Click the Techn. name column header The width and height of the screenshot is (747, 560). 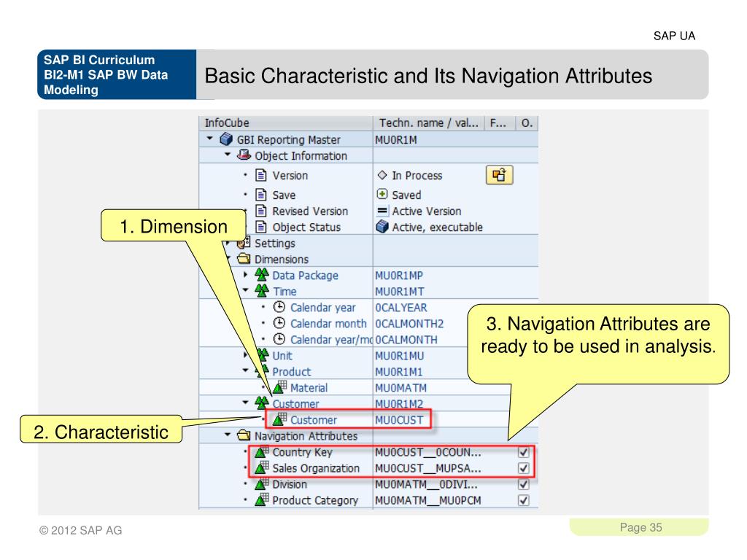[x=428, y=122]
